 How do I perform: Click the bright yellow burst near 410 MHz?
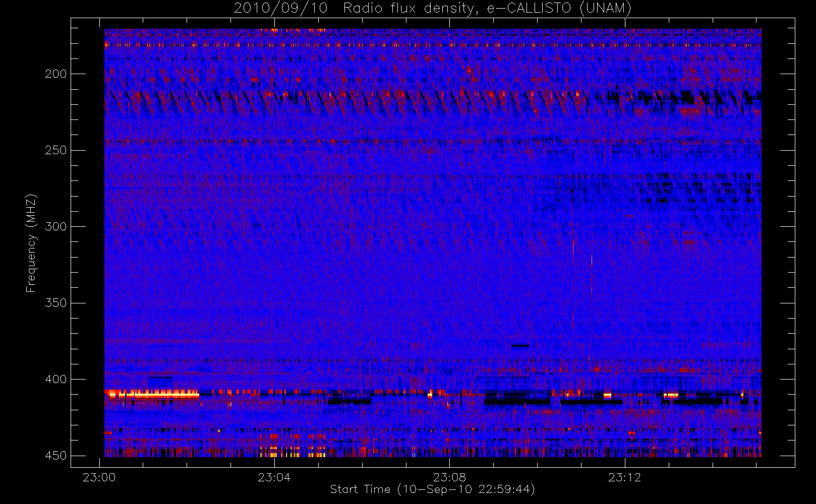click(152, 394)
